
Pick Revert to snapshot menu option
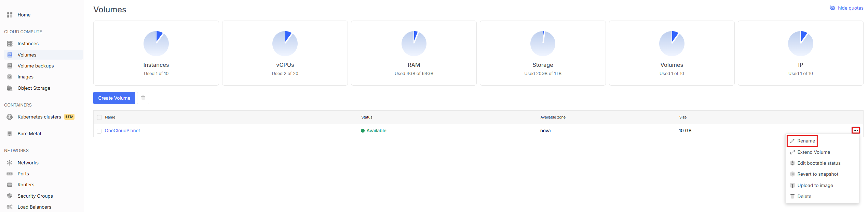pyautogui.click(x=817, y=174)
